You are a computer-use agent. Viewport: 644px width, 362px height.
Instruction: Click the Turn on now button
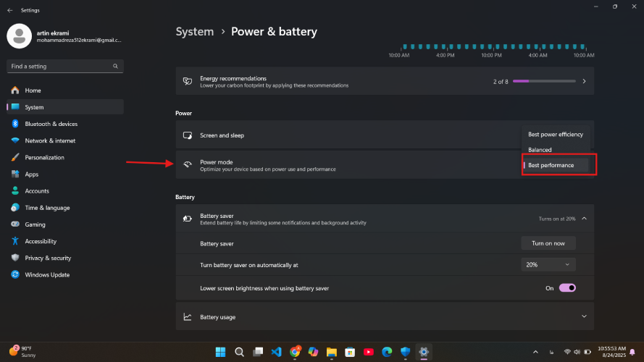point(548,243)
